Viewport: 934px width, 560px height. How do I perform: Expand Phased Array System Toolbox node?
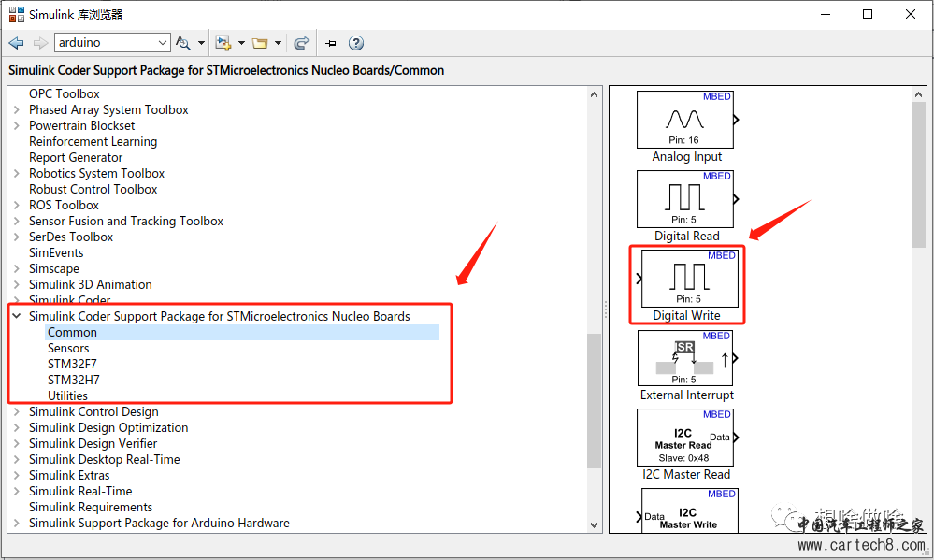17,109
